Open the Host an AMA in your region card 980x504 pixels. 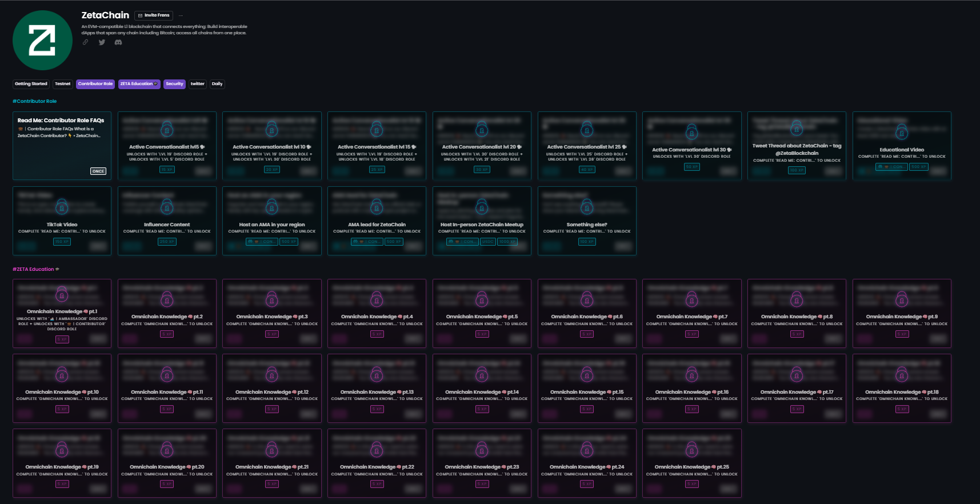[271, 221]
